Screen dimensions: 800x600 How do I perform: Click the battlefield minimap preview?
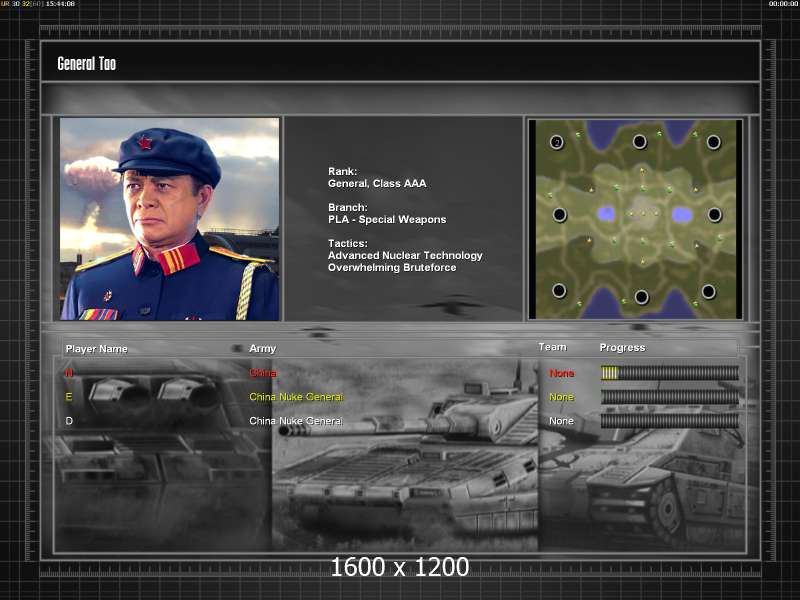pos(635,219)
